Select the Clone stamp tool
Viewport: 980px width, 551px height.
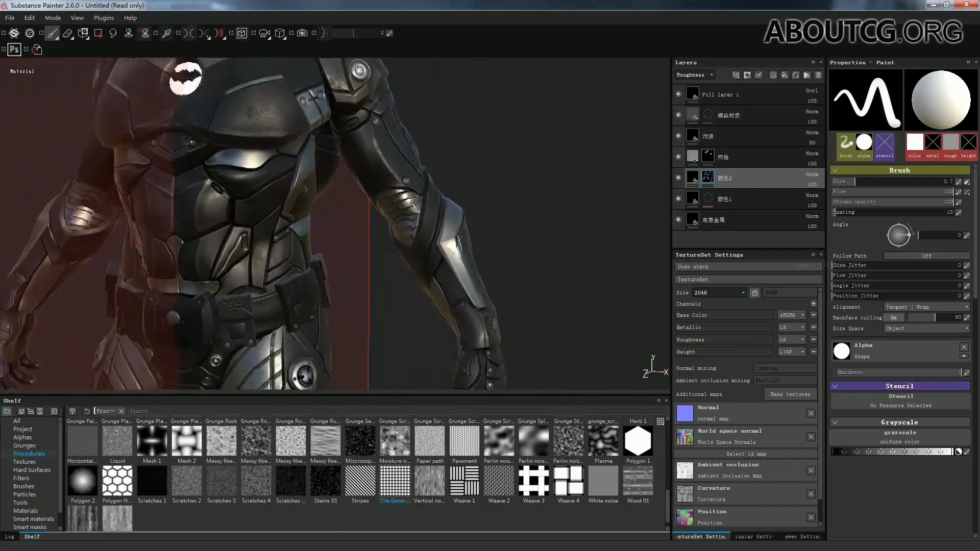[129, 33]
